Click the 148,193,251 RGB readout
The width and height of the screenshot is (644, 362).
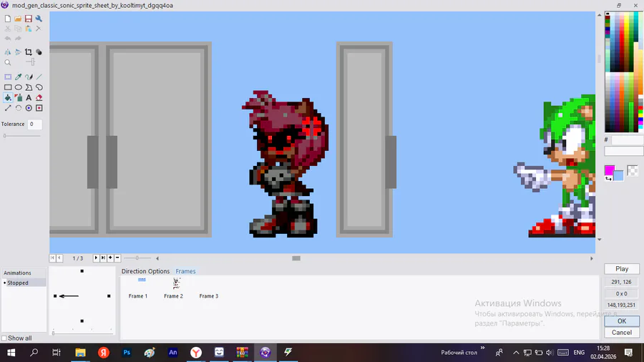tap(621, 305)
